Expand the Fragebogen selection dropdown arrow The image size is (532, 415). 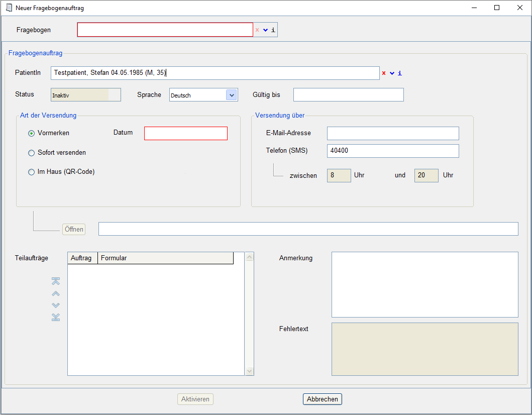click(x=266, y=30)
